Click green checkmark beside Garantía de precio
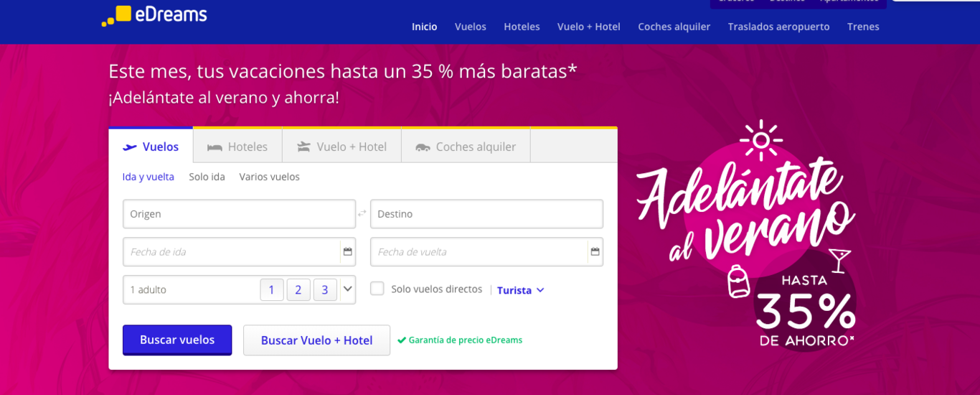Screen dimensions: 980x395 click(x=402, y=340)
